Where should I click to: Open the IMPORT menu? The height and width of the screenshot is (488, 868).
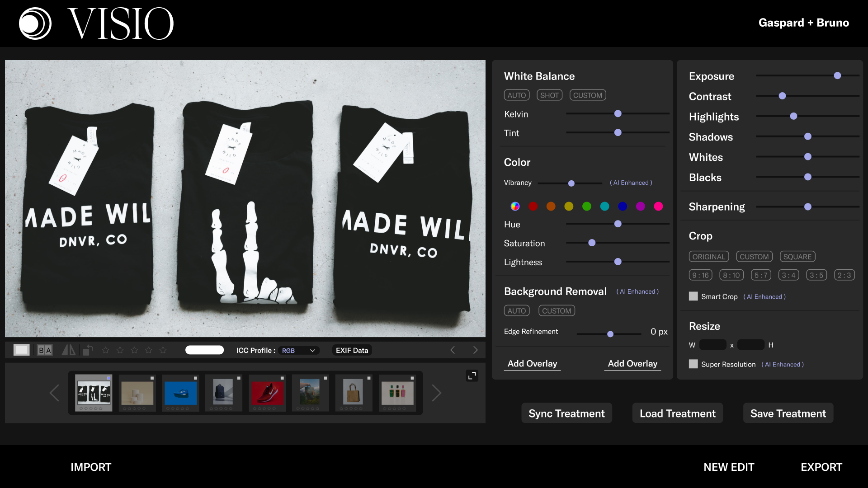91,467
